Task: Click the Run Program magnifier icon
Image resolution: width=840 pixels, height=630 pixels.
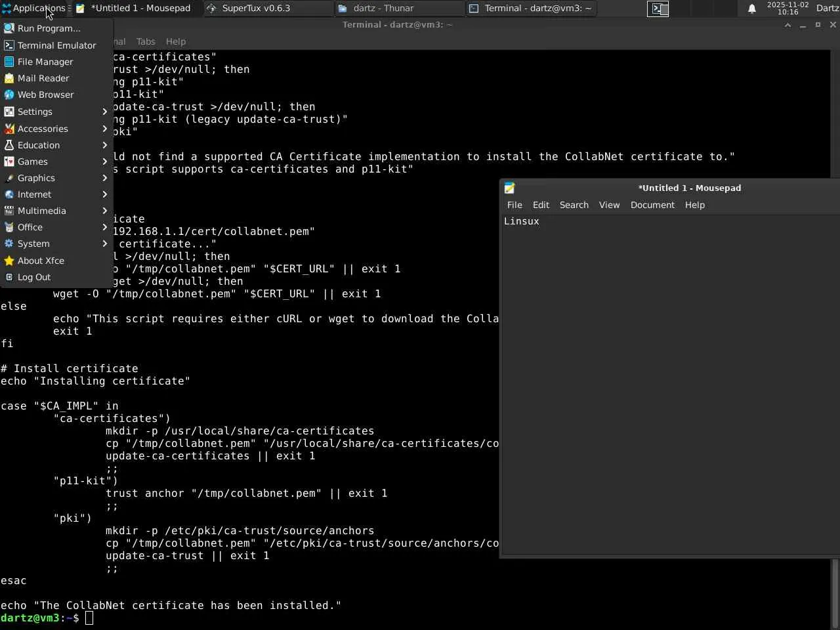Action: click(x=9, y=28)
